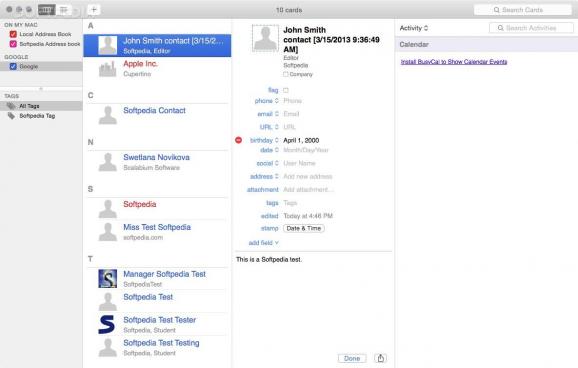
Task: Select the Softpedia Tag icon in sidebar
Action: coord(11,116)
